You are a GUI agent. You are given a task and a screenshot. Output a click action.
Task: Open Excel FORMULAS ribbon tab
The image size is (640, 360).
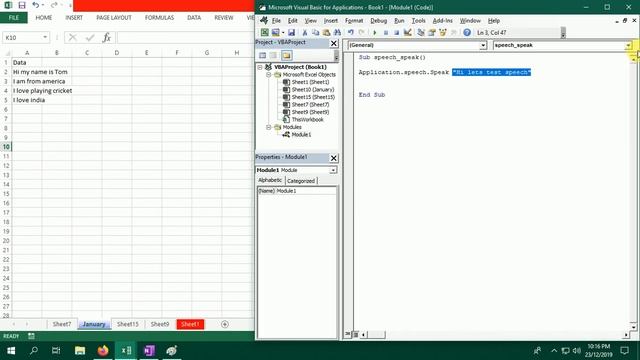coord(159,18)
